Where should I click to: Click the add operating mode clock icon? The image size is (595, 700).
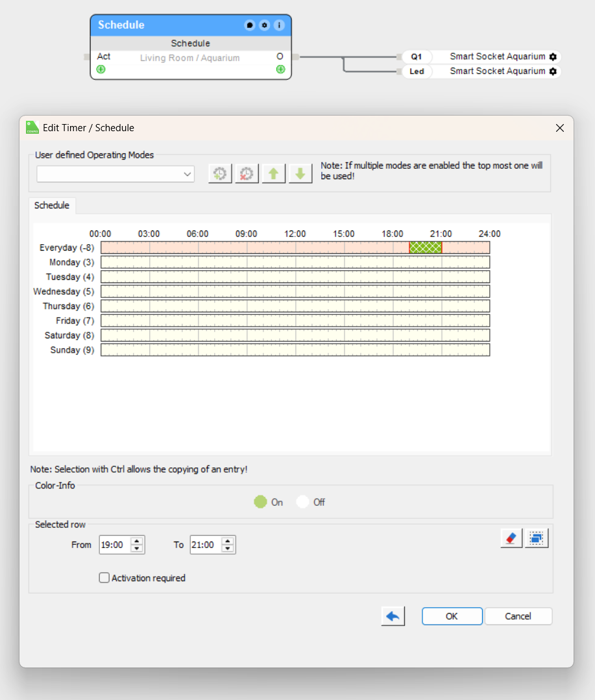(220, 173)
